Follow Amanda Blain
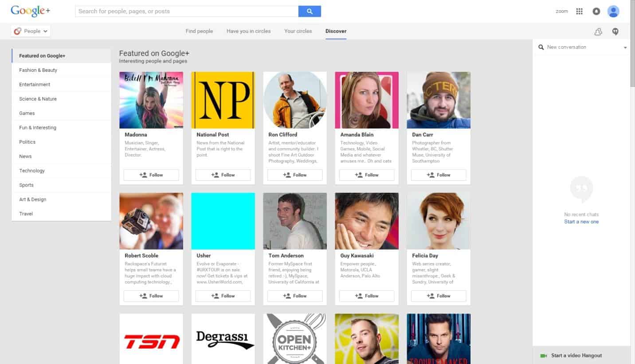 coord(367,175)
